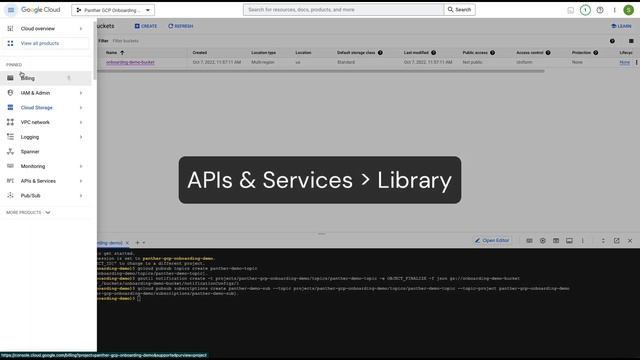Focus the search for resources field
Image resolution: width=640 pixels, height=360 pixels.
click(x=343, y=10)
